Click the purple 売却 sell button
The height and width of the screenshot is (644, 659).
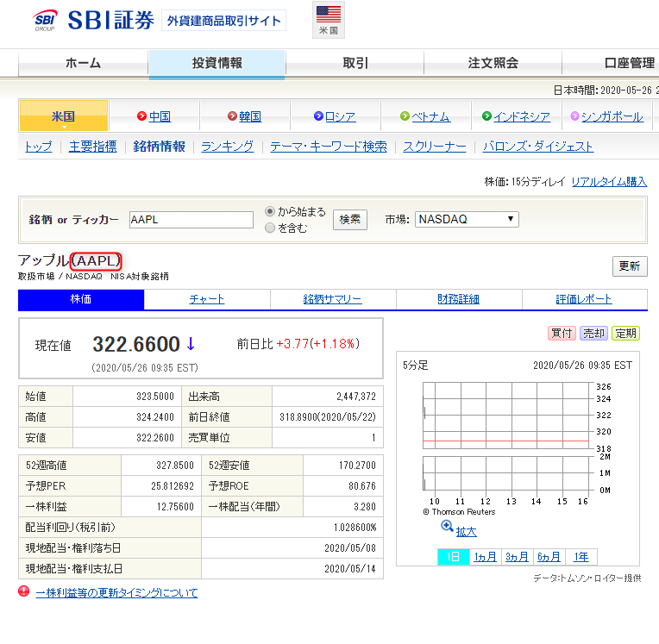point(593,333)
